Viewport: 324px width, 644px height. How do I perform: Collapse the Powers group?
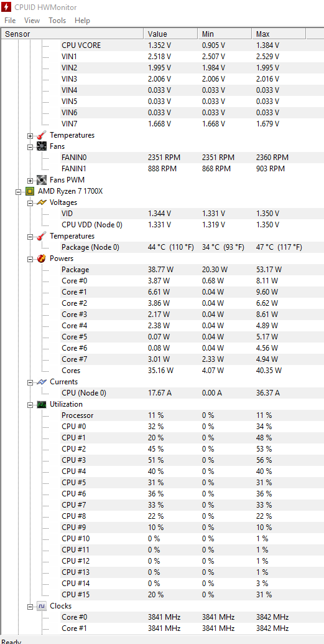pos(30,258)
